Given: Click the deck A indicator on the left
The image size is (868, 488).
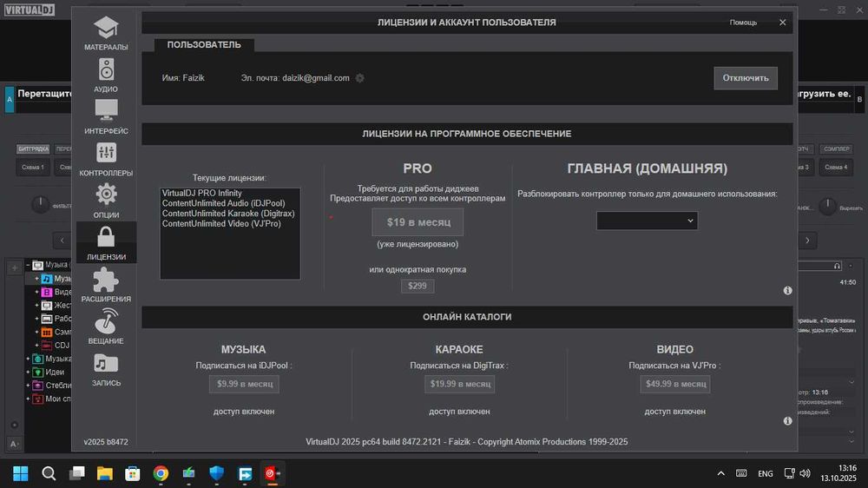Looking at the screenshot, I should tap(10, 100).
